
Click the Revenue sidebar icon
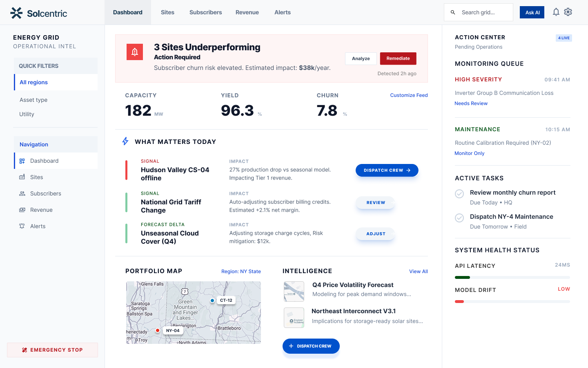tap(22, 210)
